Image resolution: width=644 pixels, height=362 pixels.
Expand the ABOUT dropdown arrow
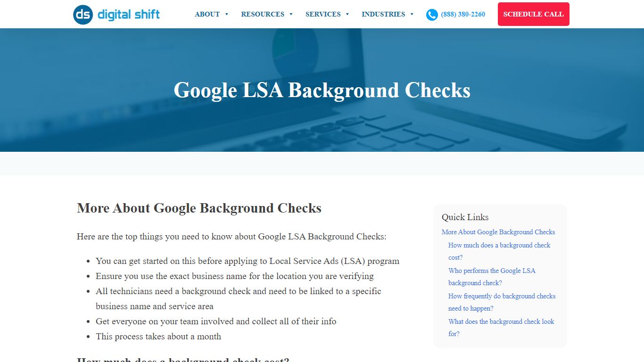227,14
